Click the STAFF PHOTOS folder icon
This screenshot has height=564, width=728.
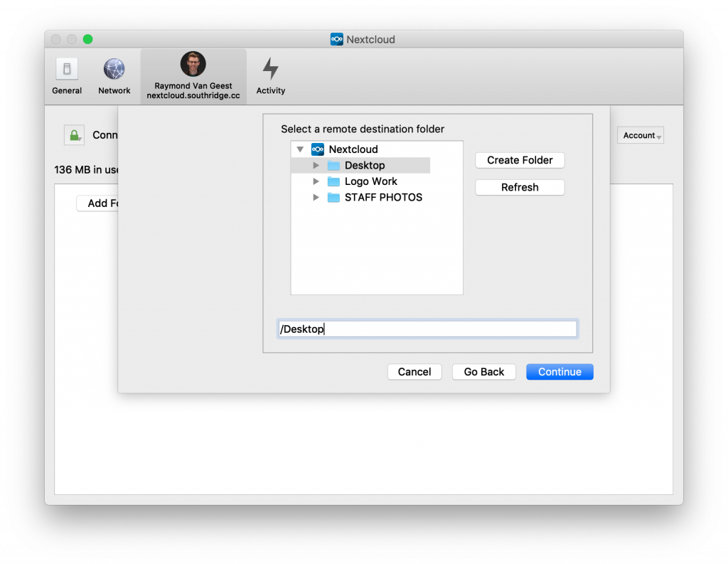(x=333, y=198)
